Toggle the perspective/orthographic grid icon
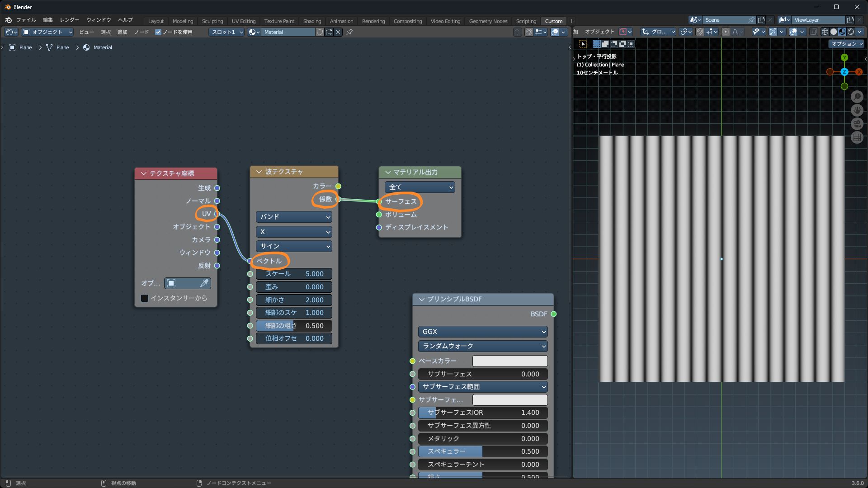This screenshot has width=868, height=488. point(857,138)
